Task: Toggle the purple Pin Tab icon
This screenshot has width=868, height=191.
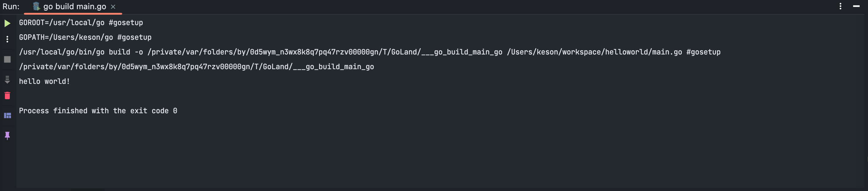Action: (7, 136)
